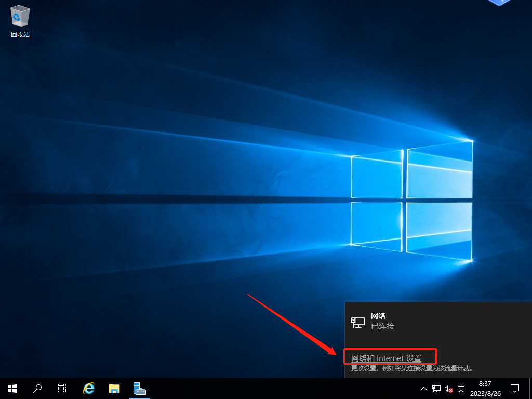Click the network tray icon
This screenshot has height=399, width=532.
[436, 389]
